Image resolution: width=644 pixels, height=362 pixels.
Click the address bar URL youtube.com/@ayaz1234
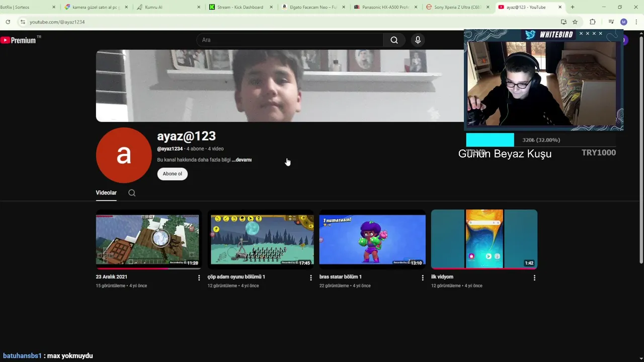coord(57,22)
